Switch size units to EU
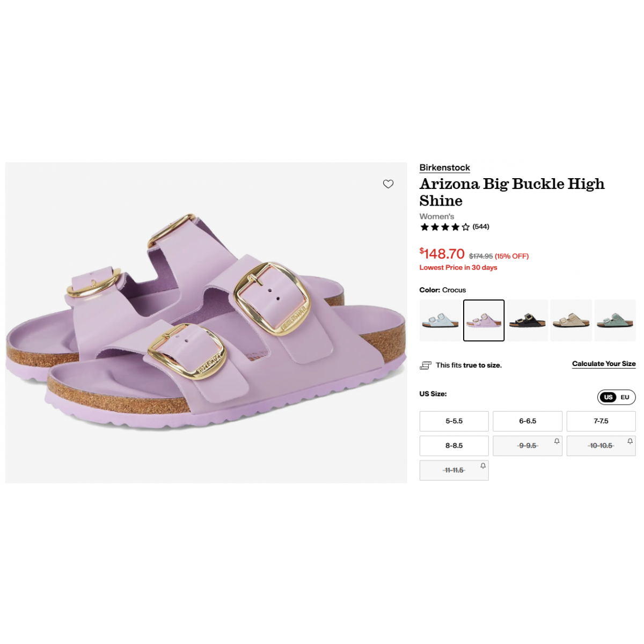Image resolution: width=644 pixels, height=644 pixels. 625,397
